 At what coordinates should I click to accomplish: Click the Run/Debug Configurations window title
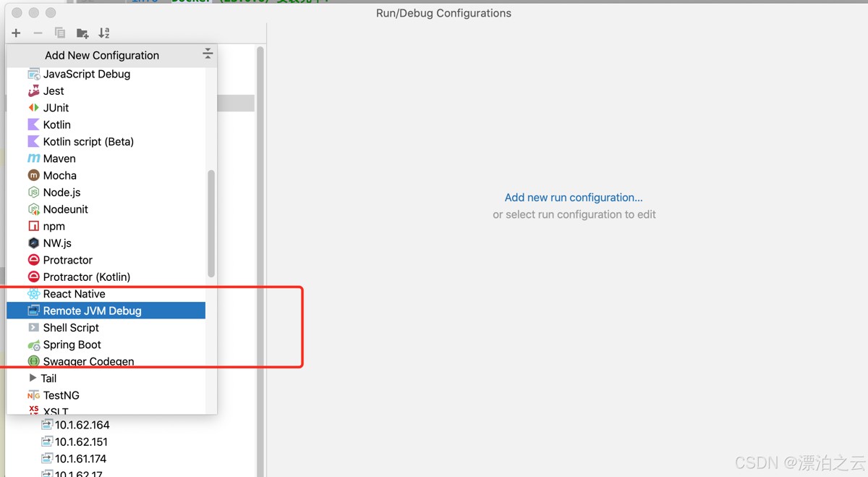point(443,13)
